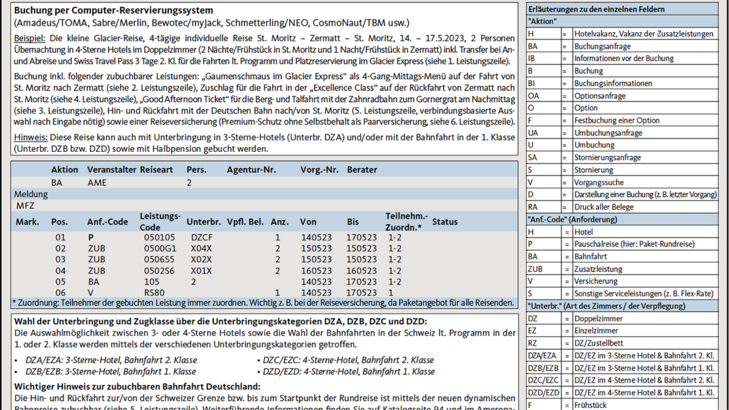The image size is (729, 410).
Task: Click the legend entry "Festbuchung einer Option"
Action: point(617,121)
